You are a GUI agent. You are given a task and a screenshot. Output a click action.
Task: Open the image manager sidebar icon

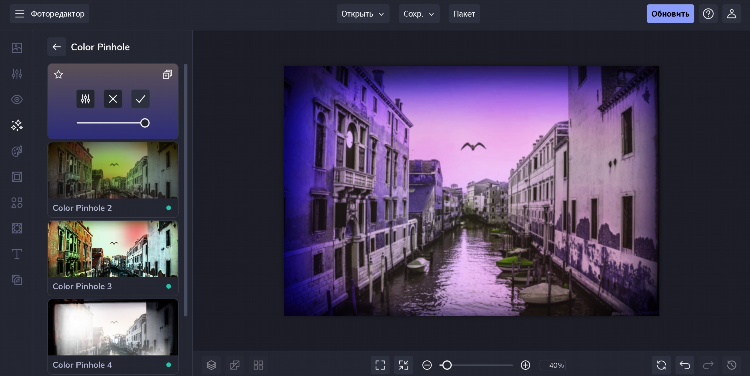pyautogui.click(x=17, y=48)
